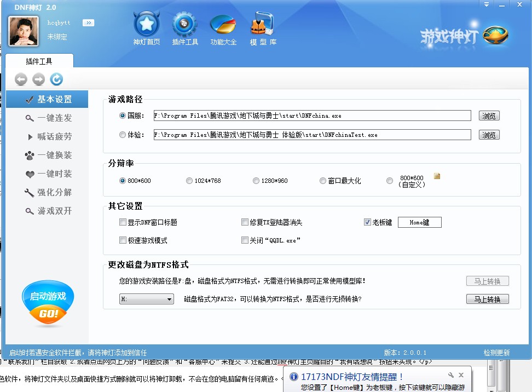Open the title bar dropdown menu arrow

pyautogui.click(x=487, y=5)
